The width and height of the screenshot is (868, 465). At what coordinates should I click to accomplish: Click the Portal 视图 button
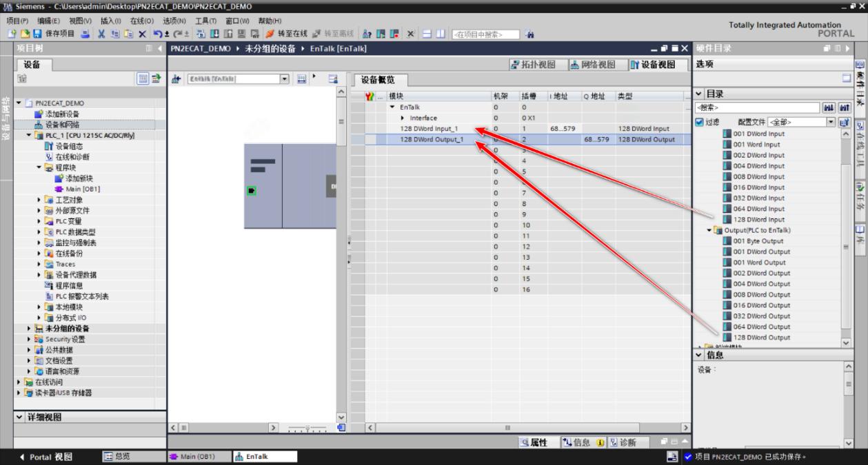click(x=46, y=457)
